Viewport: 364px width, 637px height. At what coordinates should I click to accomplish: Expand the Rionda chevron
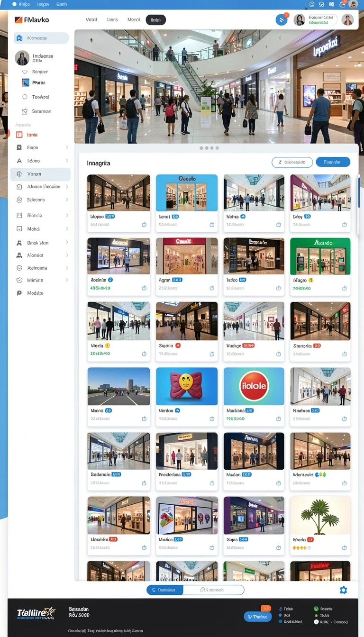click(x=67, y=215)
